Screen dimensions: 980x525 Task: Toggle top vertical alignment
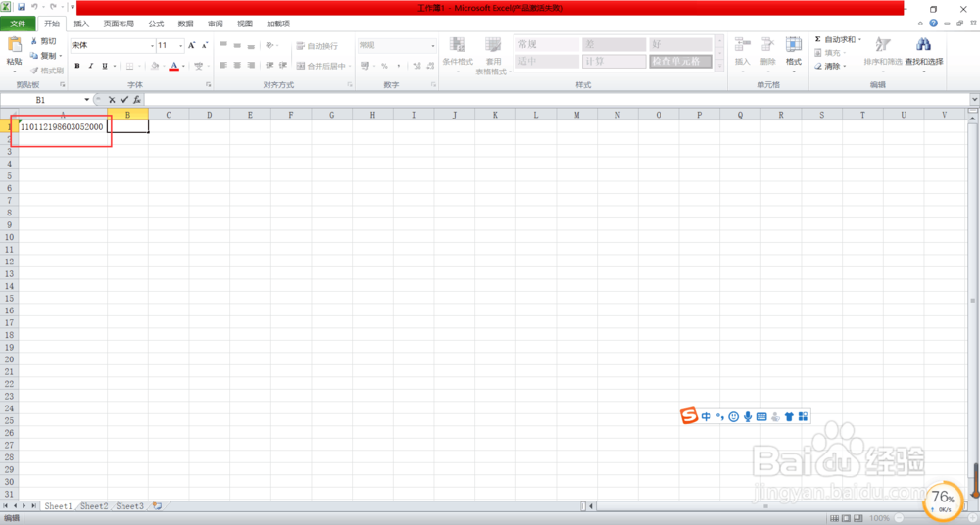tap(223, 45)
